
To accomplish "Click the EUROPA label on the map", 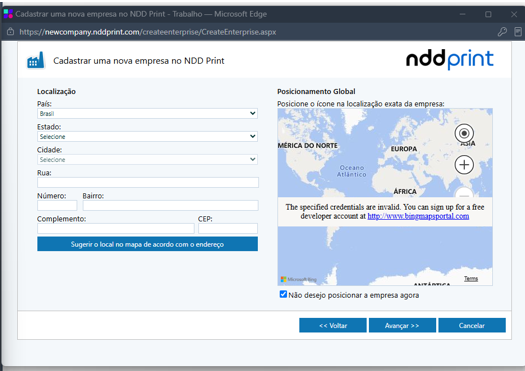I will click(x=404, y=149).
